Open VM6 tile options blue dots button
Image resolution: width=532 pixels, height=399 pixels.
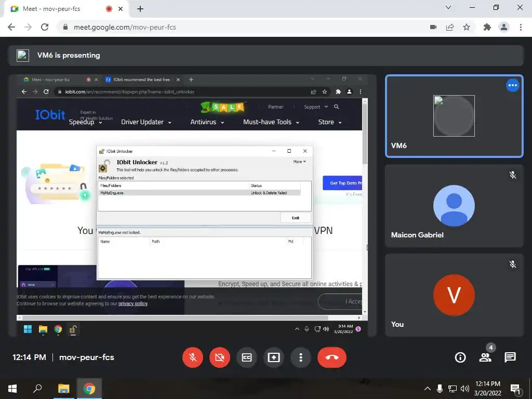tap(512, 85)
